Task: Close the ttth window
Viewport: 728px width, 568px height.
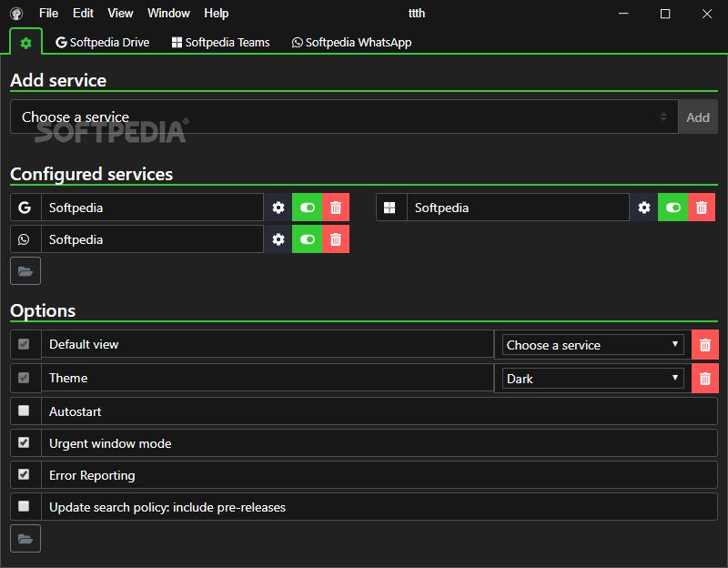Action: pyautogui.click(x=707, y=14)
